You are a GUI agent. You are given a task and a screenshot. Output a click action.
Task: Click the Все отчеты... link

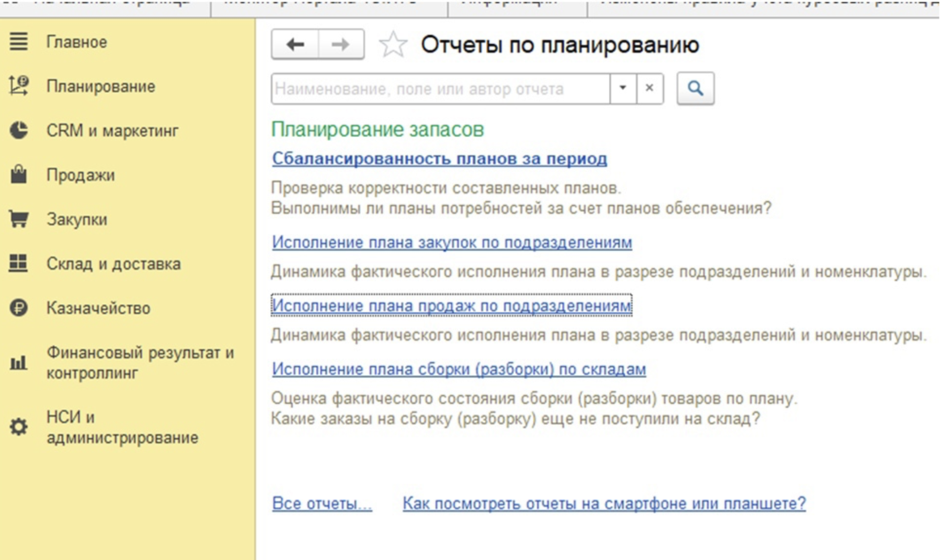click(x=322, y=503)
